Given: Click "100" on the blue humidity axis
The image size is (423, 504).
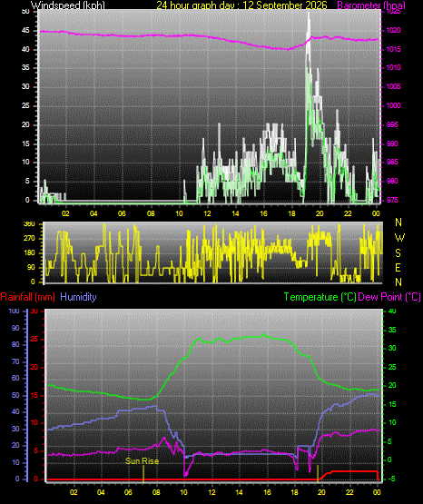Looking at the screenshot, I should (15, 311).
